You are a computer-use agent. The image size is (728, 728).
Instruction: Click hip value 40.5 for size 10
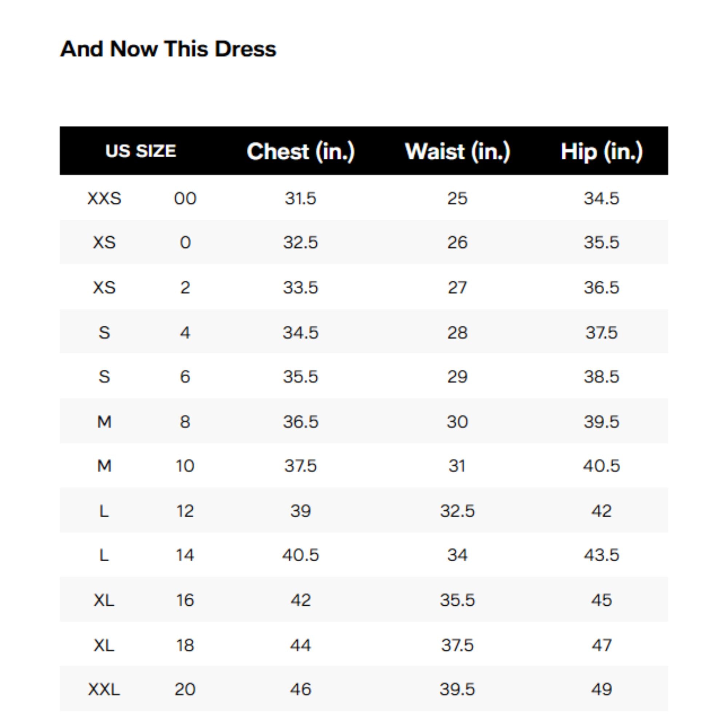(601, 466)
